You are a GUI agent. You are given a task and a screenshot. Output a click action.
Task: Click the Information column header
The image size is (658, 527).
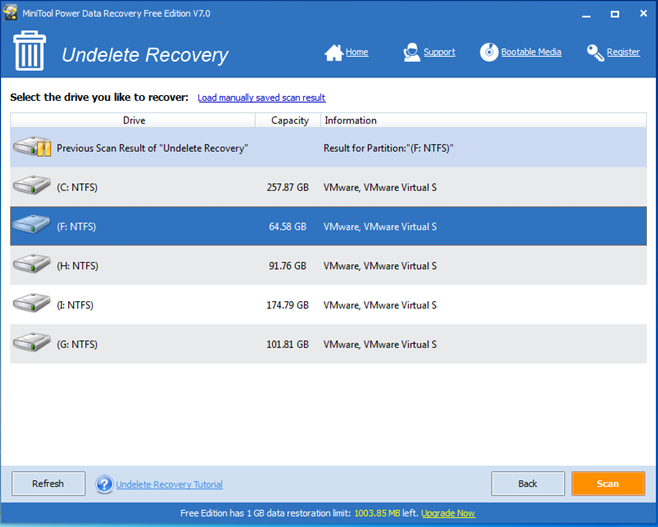[x=483, y=120]
